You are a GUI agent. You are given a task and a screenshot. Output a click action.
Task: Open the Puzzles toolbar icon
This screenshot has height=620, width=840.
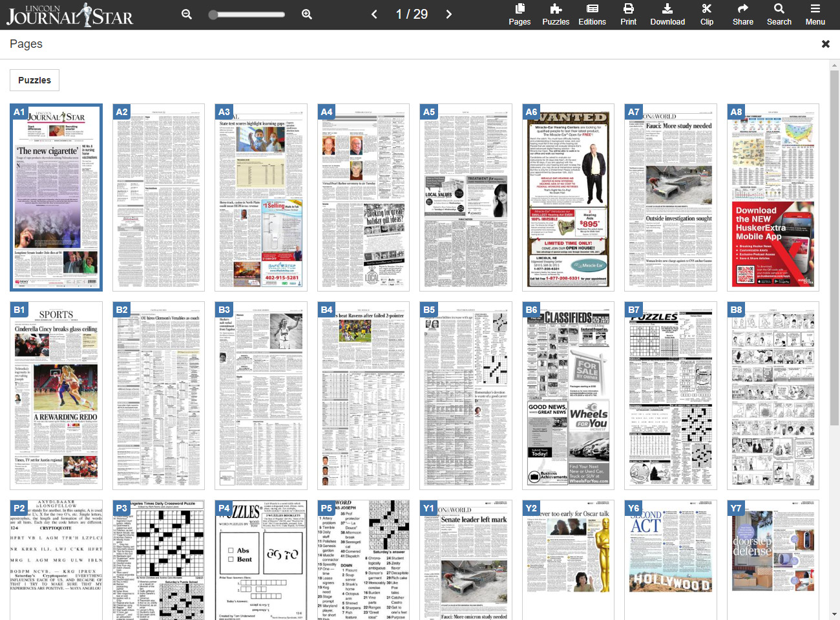coord(555,14)
